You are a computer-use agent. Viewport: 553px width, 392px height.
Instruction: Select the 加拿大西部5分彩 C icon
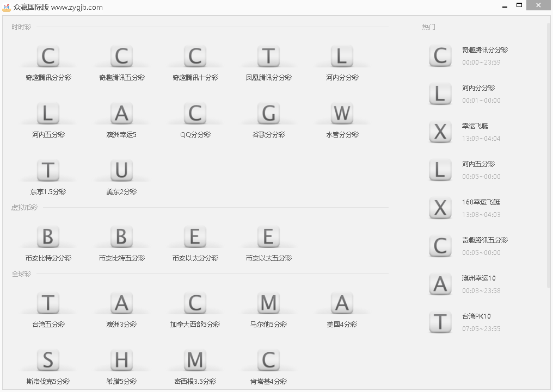coord(195,303)
